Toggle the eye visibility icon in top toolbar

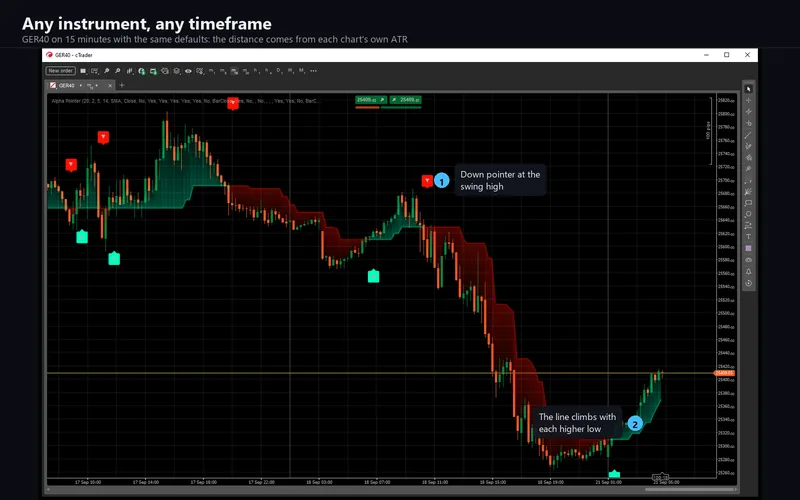coord(188,71)
